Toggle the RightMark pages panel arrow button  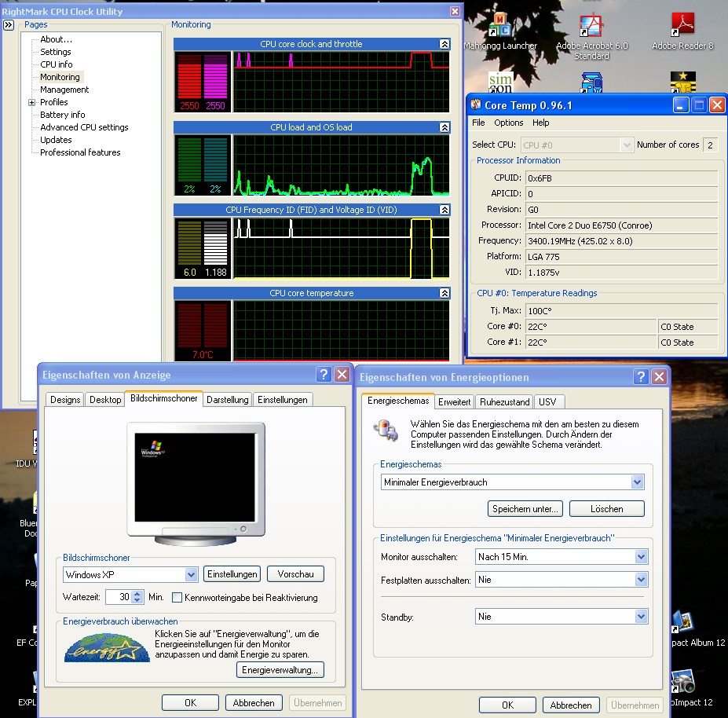click(x=9, y=25)
